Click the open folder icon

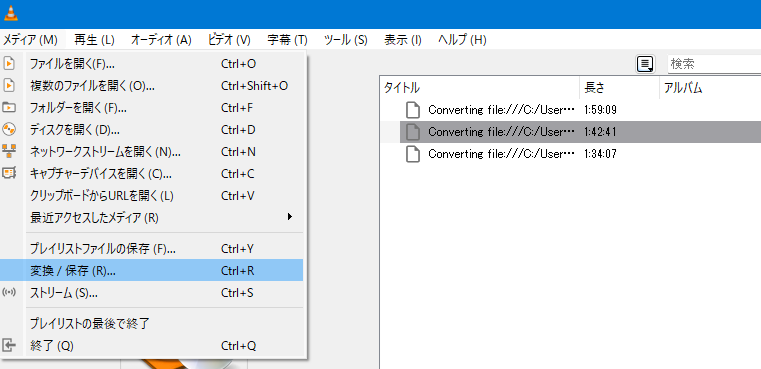9,107
